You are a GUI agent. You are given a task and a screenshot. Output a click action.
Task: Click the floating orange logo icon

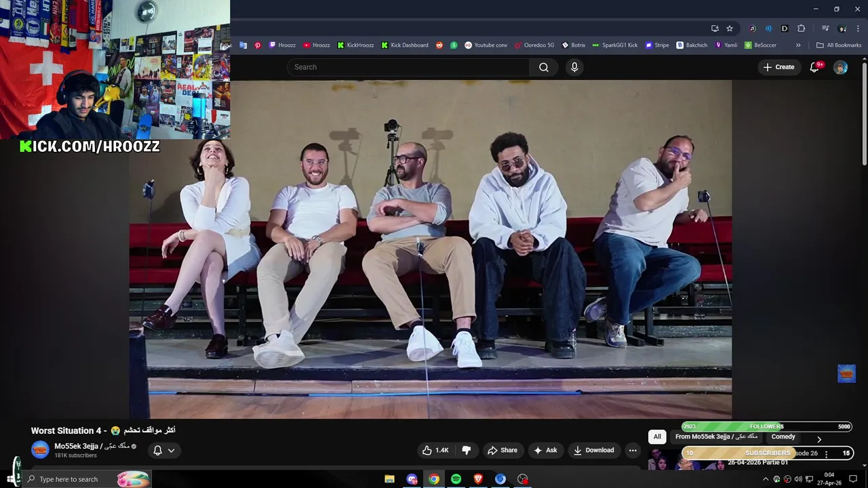(x=846, y=373)
